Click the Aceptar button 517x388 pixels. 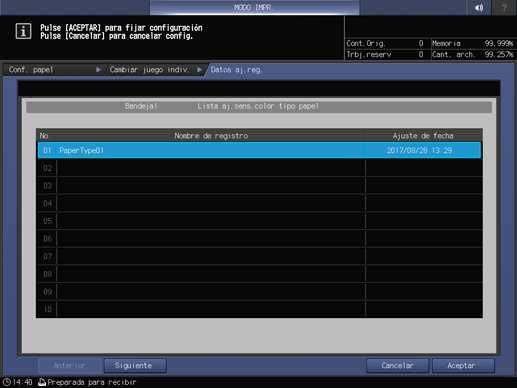click(x=463, y=366)
